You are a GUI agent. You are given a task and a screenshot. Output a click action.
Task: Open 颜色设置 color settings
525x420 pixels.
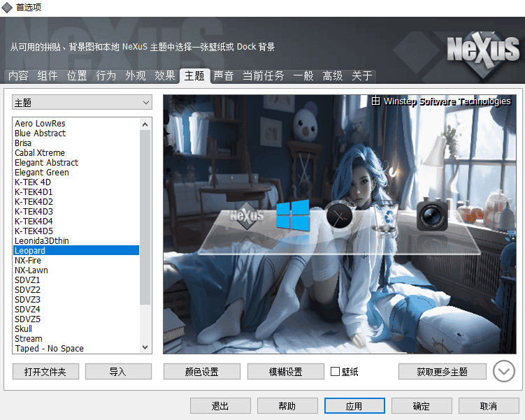[202, 372]
